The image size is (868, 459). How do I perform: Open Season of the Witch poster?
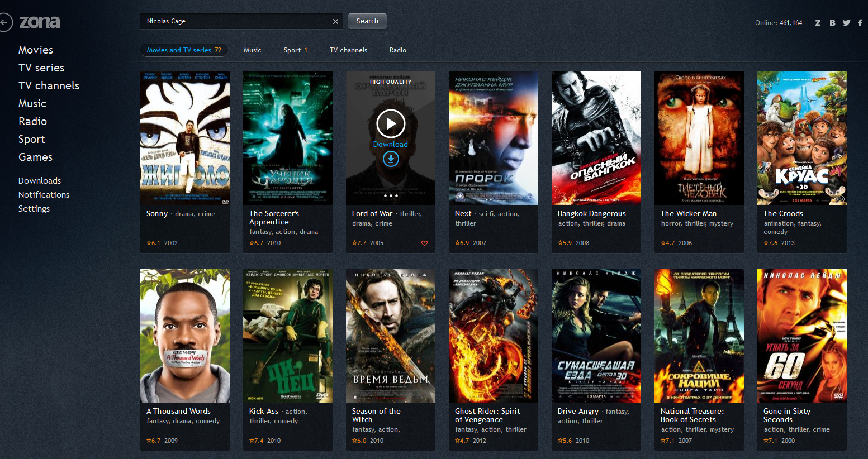(x=391, y=336)
